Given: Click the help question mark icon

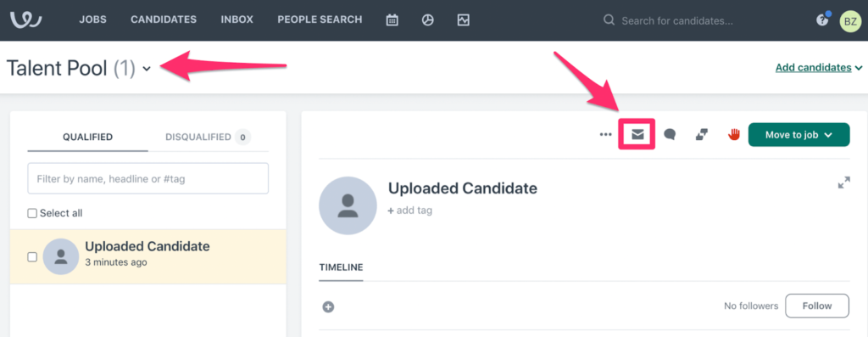Looking at the screenshot, I should 822,20.
